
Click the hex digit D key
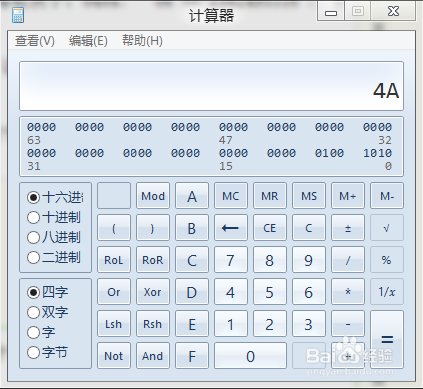point(192,292)
